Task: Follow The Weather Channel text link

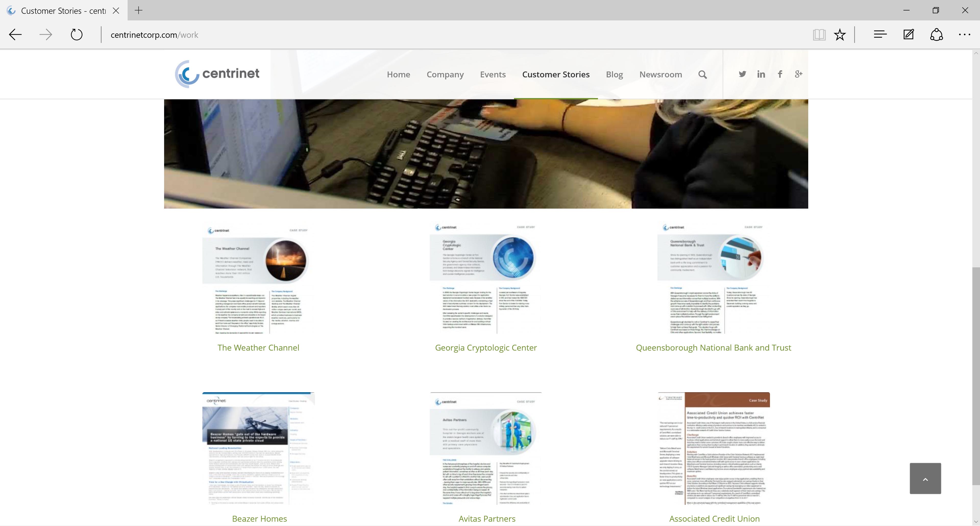Action: click(x=258, y=348)
